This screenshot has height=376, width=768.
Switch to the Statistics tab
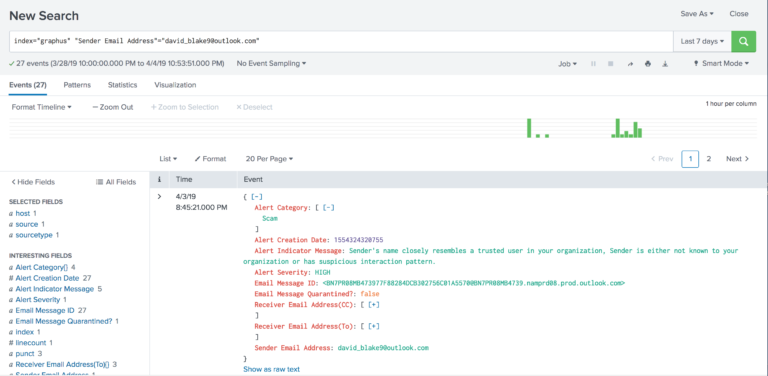(x=122, y=85)
